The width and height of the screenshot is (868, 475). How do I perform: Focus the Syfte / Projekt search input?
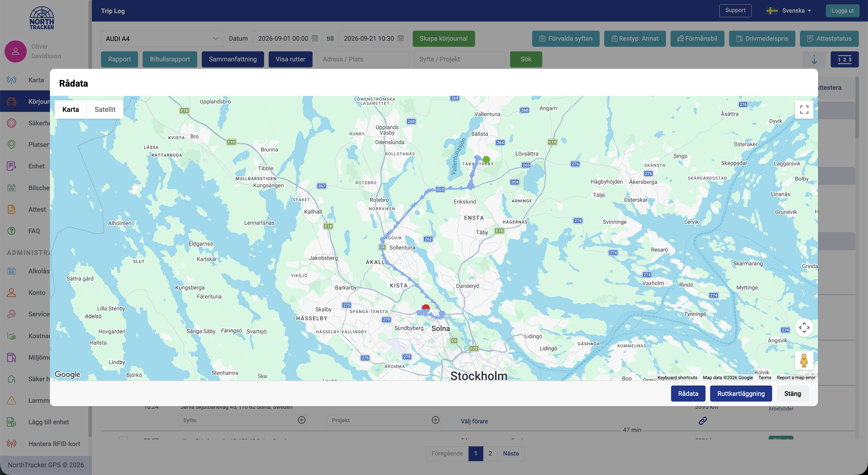(459, 60)
